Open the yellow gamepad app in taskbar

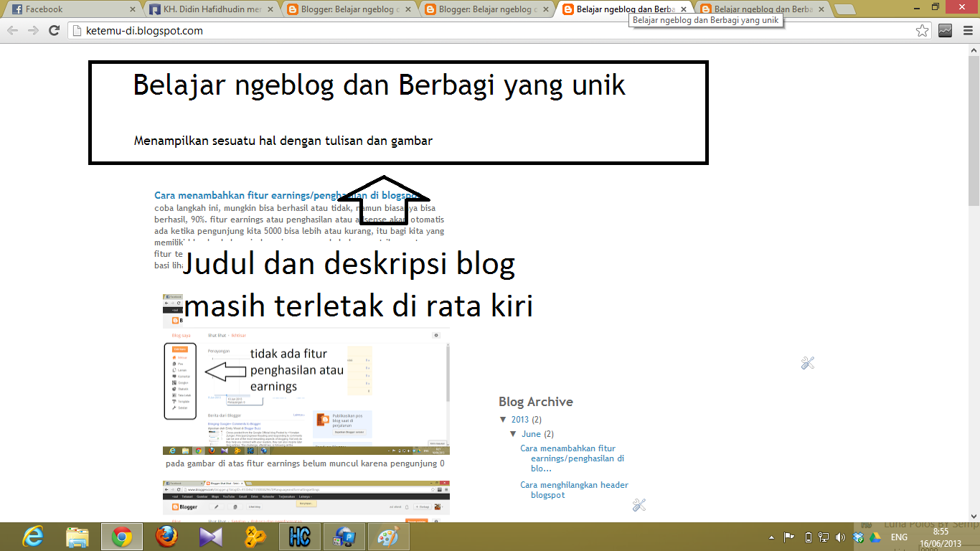255,537
